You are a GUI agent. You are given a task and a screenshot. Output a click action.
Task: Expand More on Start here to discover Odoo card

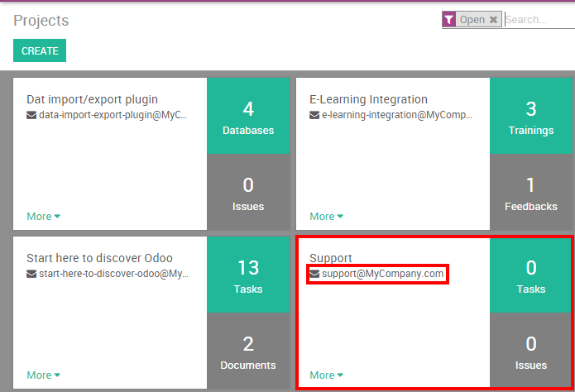click(43, 375)
